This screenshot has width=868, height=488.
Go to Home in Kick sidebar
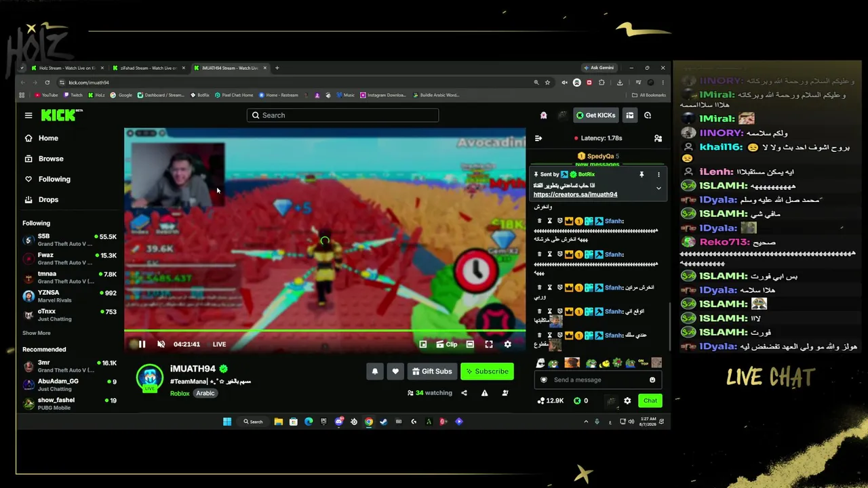pos(41,138)
